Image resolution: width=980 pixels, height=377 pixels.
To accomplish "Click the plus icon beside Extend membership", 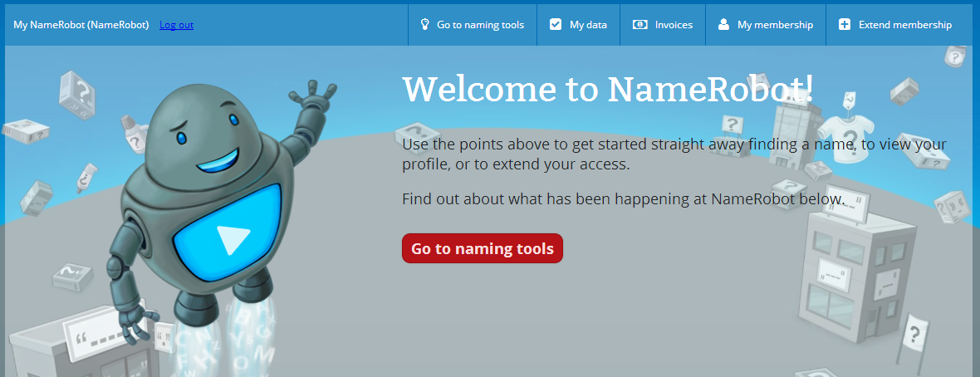I will [x=845, y=24].
